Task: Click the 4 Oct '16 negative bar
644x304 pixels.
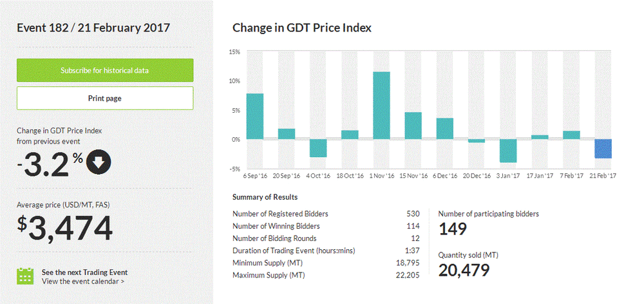Action: [x=318, y=148]
